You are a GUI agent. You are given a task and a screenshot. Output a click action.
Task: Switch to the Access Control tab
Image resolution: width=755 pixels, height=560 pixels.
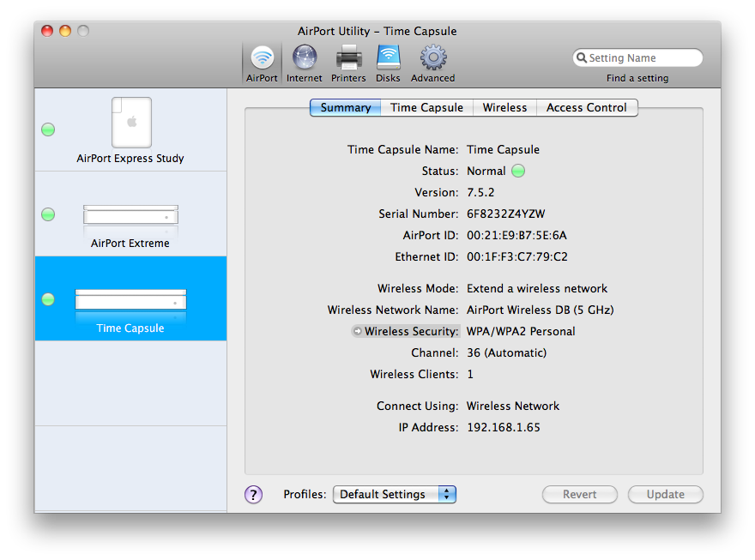click(587, 107)
